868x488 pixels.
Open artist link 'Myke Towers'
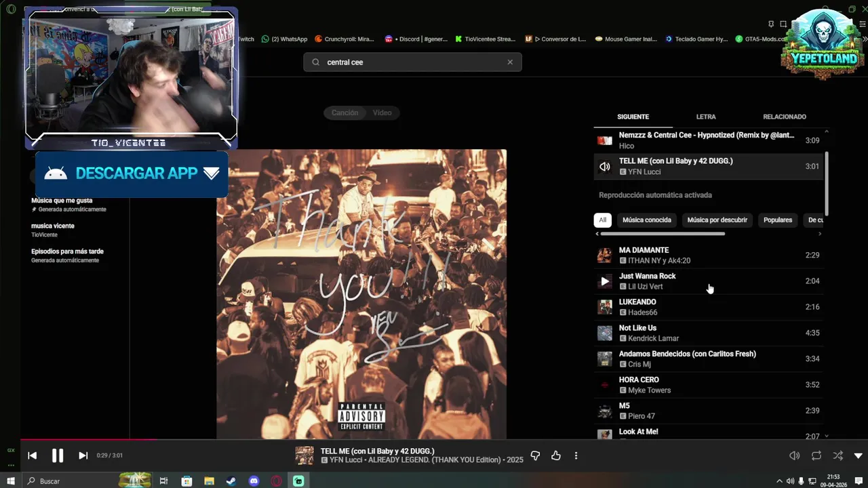649,390
